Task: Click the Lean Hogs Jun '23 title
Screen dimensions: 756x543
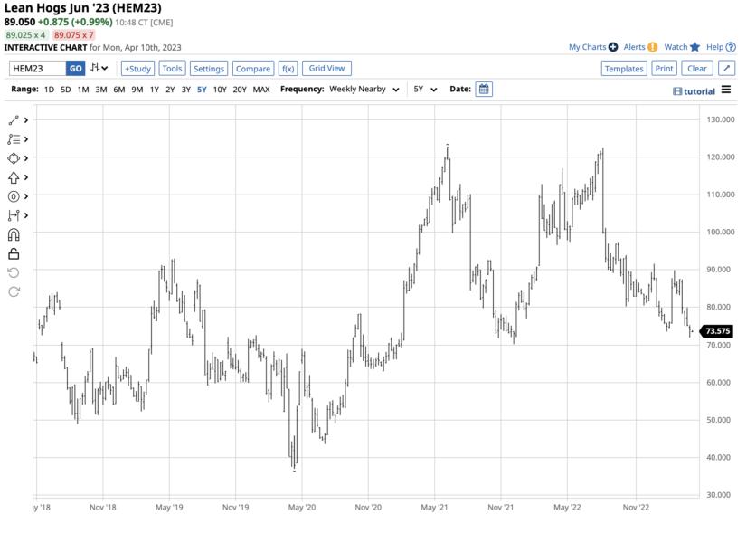Action: point(83,8)
